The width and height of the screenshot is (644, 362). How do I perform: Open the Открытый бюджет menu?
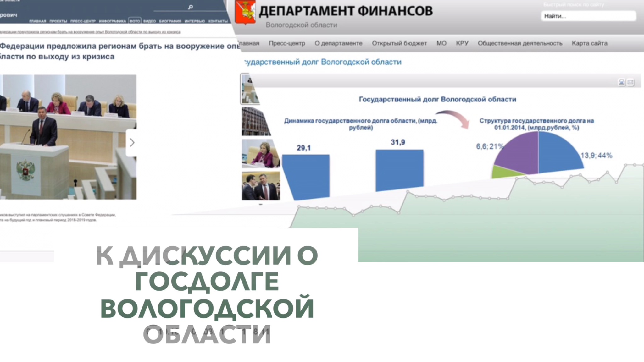coord(399,43)
